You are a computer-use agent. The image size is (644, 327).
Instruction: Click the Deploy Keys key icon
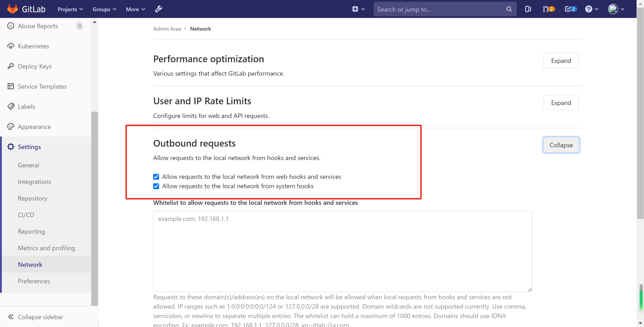pyautogui.click(x=11, y=66)
